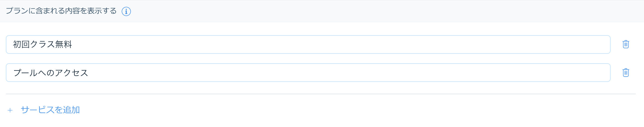Show help for the plan contents heading
Screen dimensions: 644x127
pyautogui.click(x=126, y=11)
